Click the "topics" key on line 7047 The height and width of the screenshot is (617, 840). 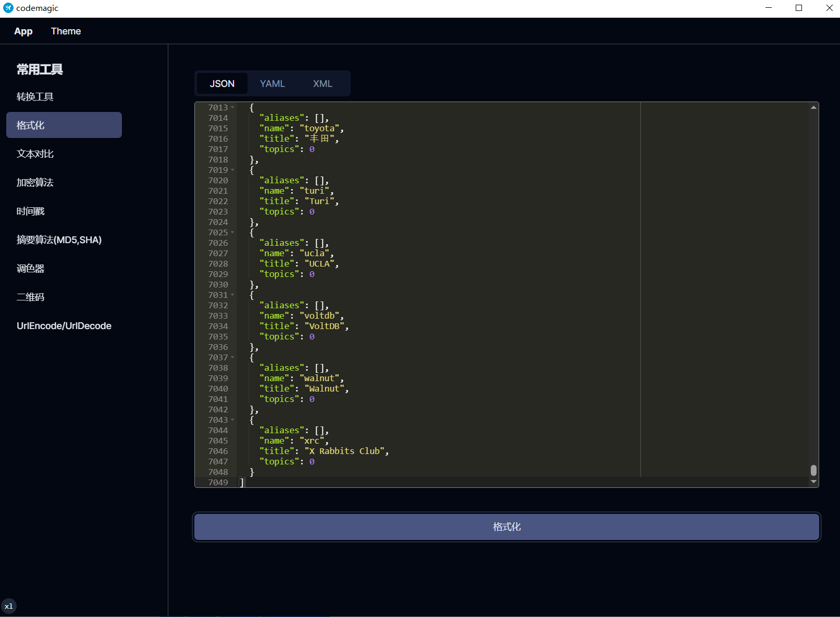click(x=279, y=462)
